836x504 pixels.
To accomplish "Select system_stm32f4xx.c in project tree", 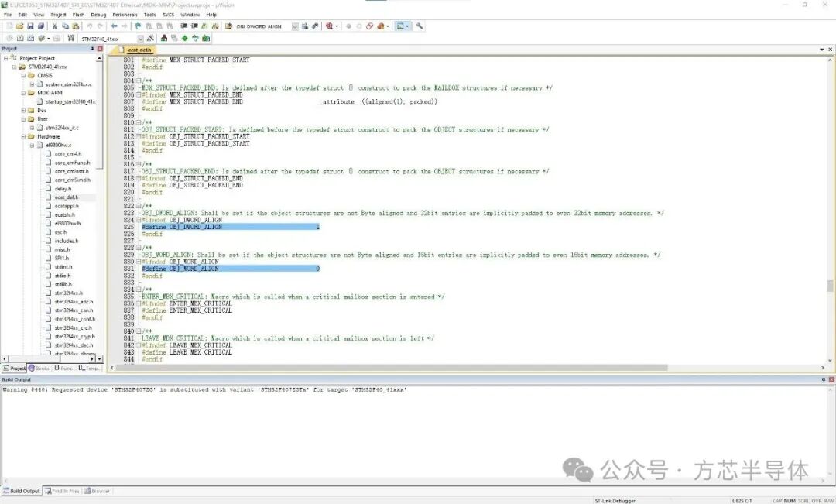I will [x=69, y=84].
